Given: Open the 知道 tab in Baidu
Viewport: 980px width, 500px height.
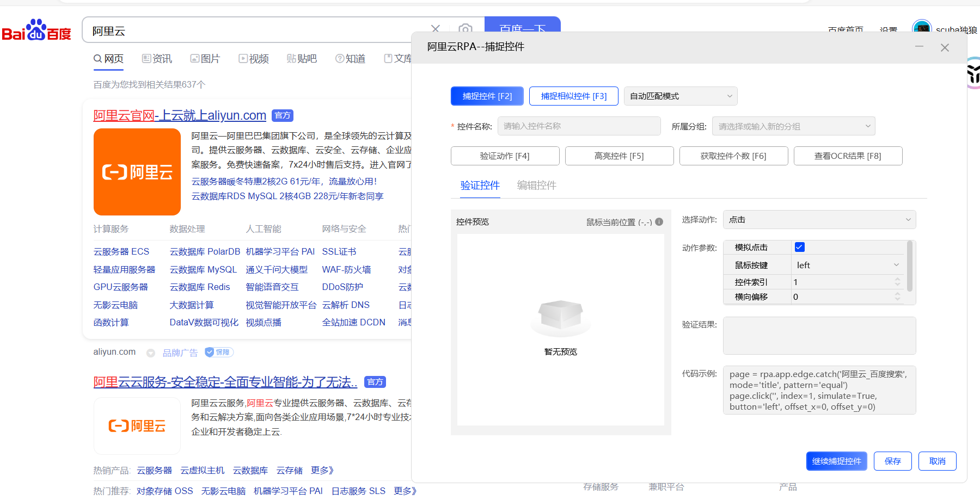Looking at the screenshot, I should (x=350, y=59).
